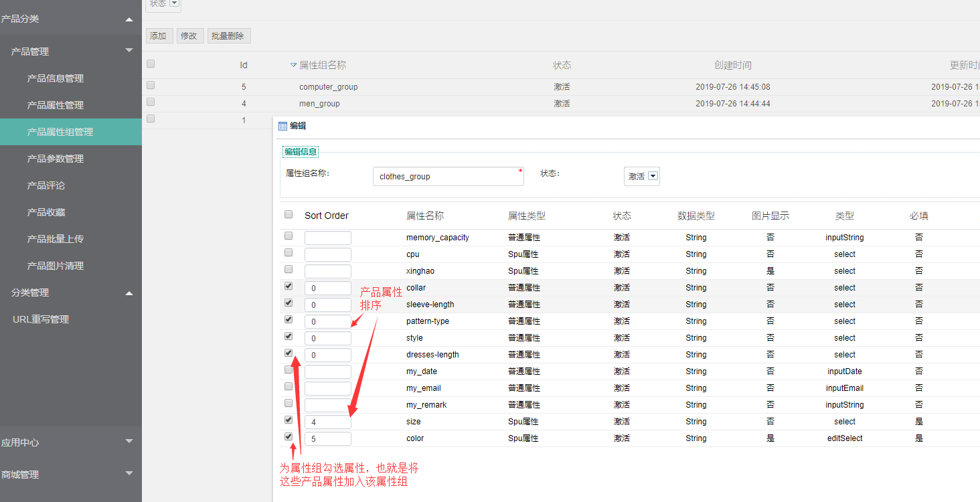Image resolution: width=980 pixels, height=502 pixels.
Task: Open 产品批量上传 menu item
Action: [56, 239]
